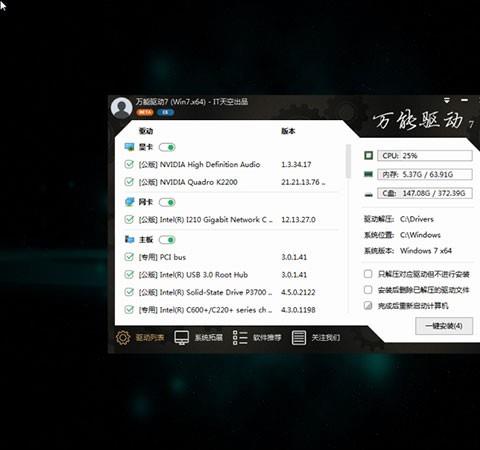
Task: Click the gear icon beside 驱动列表
Action: click(x=123, y=338)
